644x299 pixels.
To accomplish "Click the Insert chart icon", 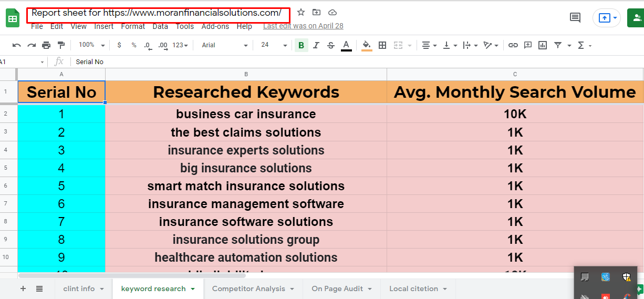I will coord(543,45).
